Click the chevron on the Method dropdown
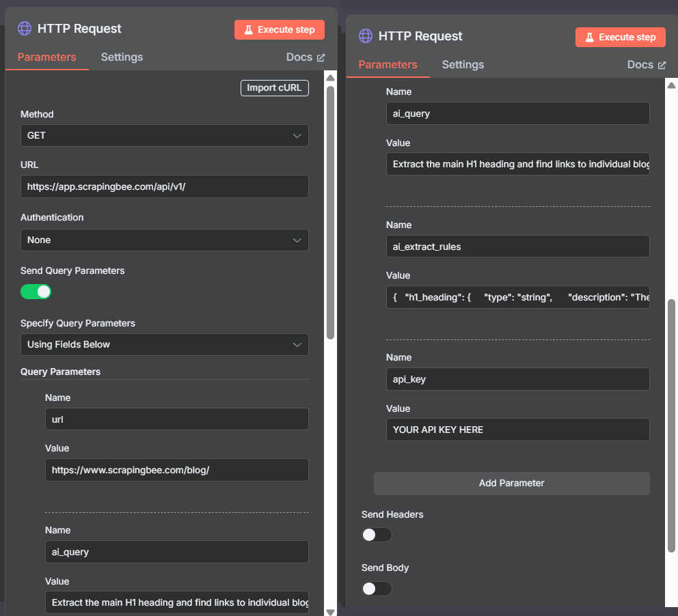The image size is (678, 616). (297, 135)
